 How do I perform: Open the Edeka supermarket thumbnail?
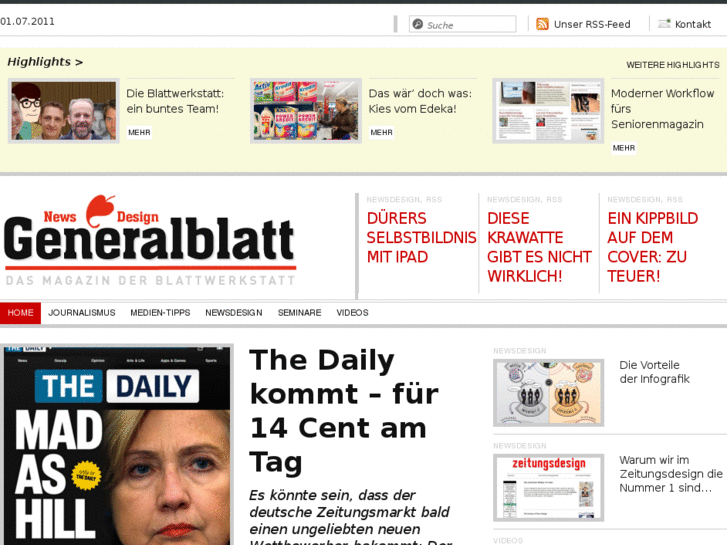[306, 111]
